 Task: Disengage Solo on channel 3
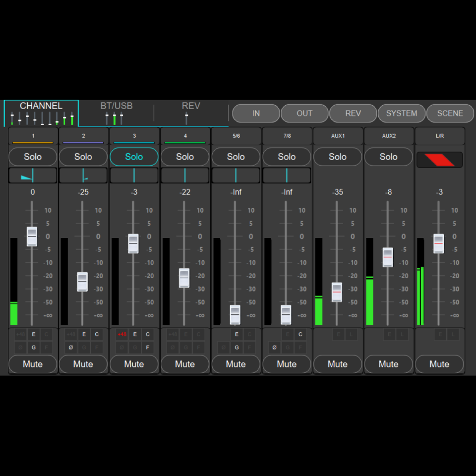tap(134, 157)
